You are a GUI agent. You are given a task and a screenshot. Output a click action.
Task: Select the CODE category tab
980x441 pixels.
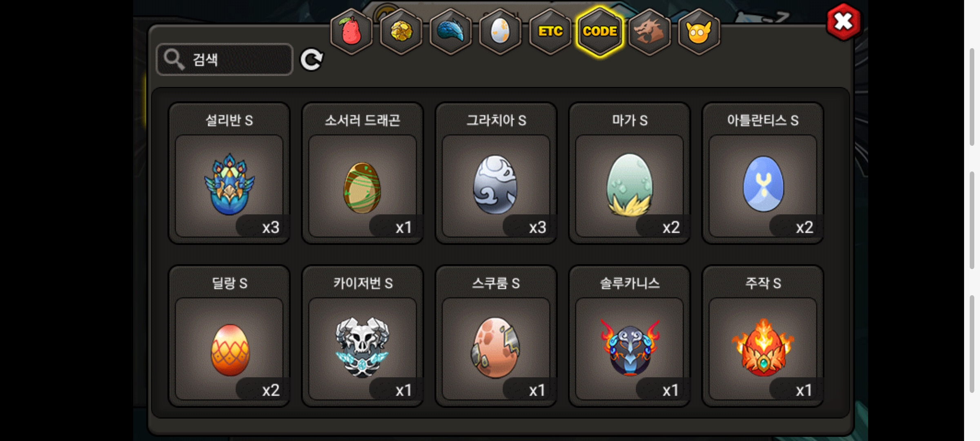click(600, 31)
